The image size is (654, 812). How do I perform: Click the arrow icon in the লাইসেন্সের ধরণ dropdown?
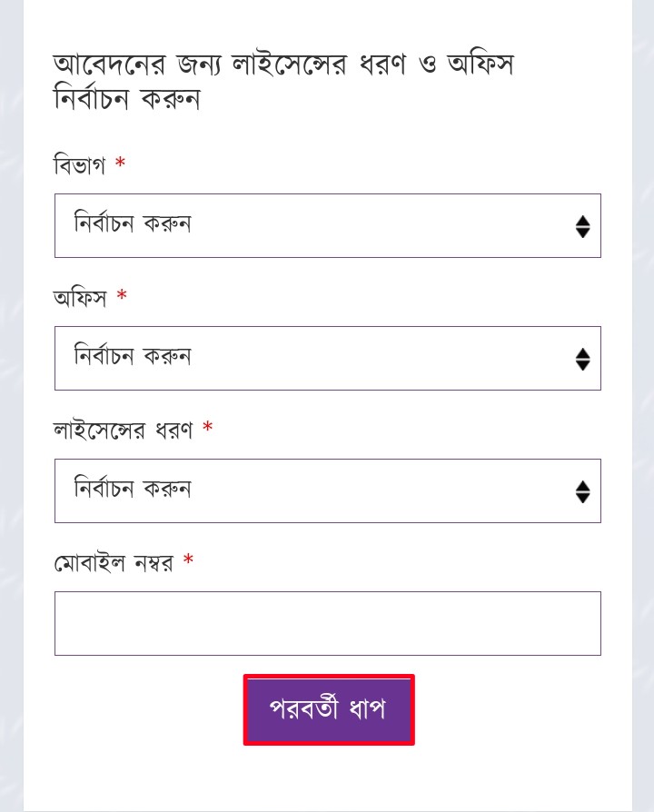coord(582,491)
